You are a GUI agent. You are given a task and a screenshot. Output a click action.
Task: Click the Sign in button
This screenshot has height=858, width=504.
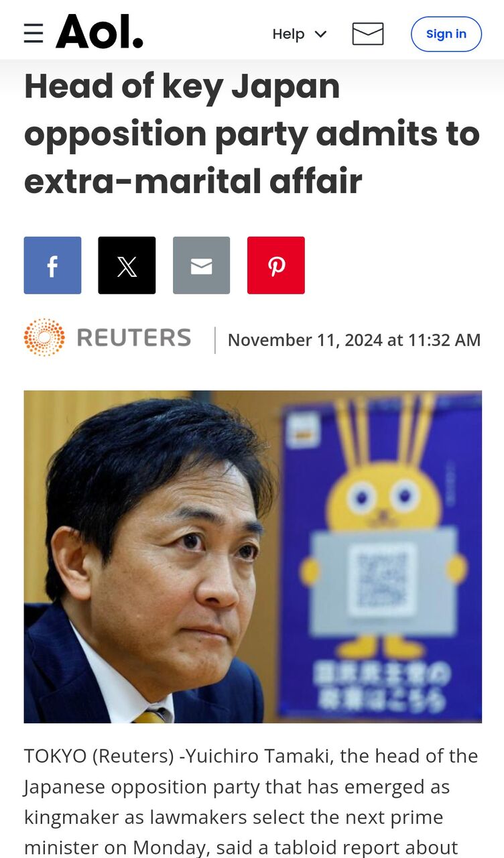(446, 34)
